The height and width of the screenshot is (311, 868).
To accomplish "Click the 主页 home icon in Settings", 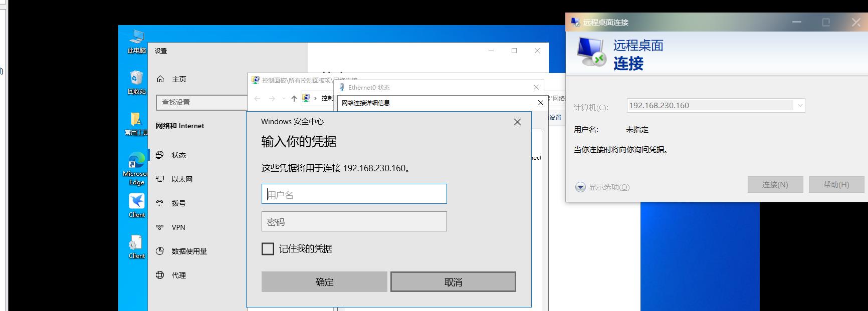I will point(160,79).
